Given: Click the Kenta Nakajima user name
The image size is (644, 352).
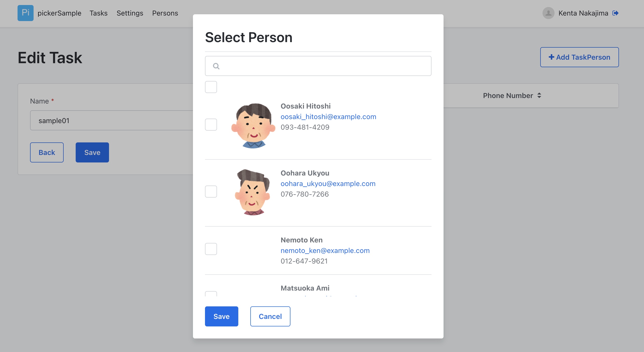Looking at the screenshot, I should [583, 13].
